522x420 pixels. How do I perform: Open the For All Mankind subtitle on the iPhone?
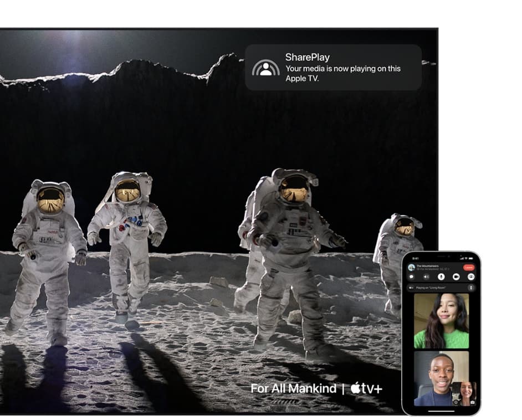(x=433, y=269)
